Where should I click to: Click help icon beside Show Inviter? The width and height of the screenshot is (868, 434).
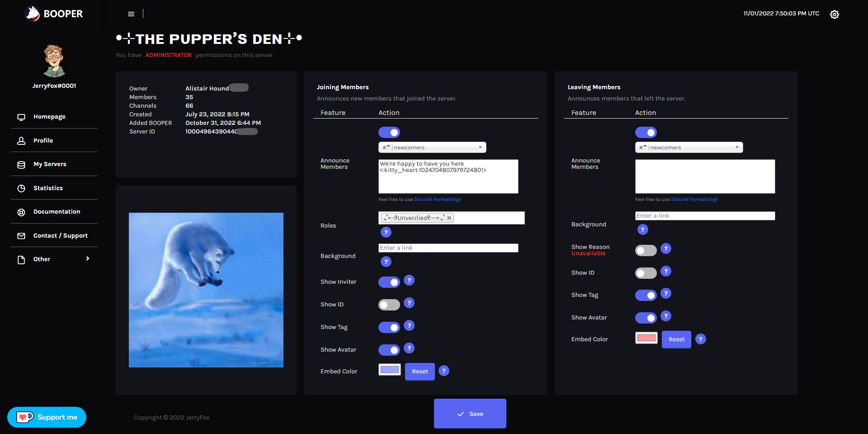pos(409,281)
